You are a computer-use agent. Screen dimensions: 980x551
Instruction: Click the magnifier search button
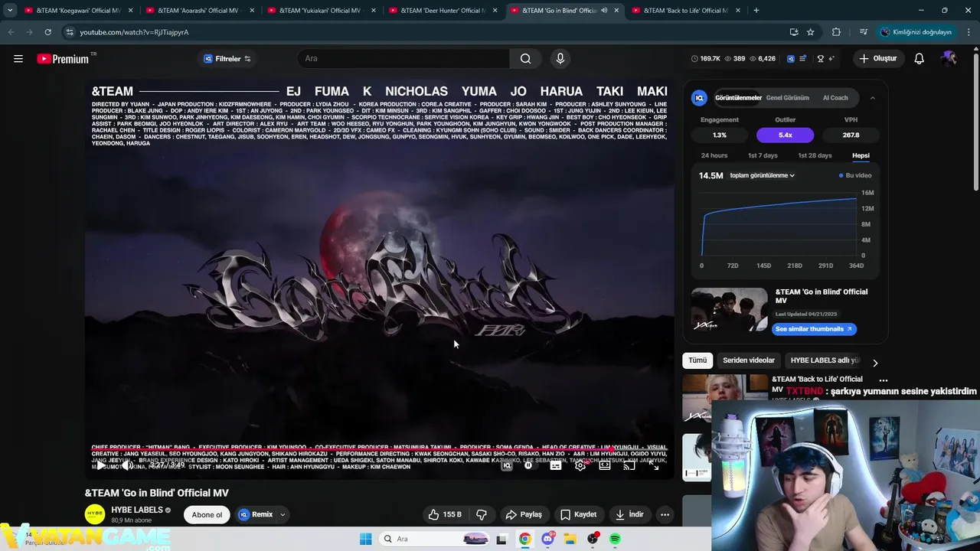click(525, 59)
